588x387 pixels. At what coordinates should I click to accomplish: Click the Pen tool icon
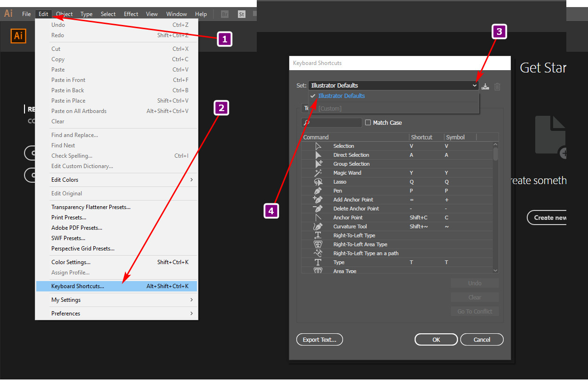[x=318, y=191]
